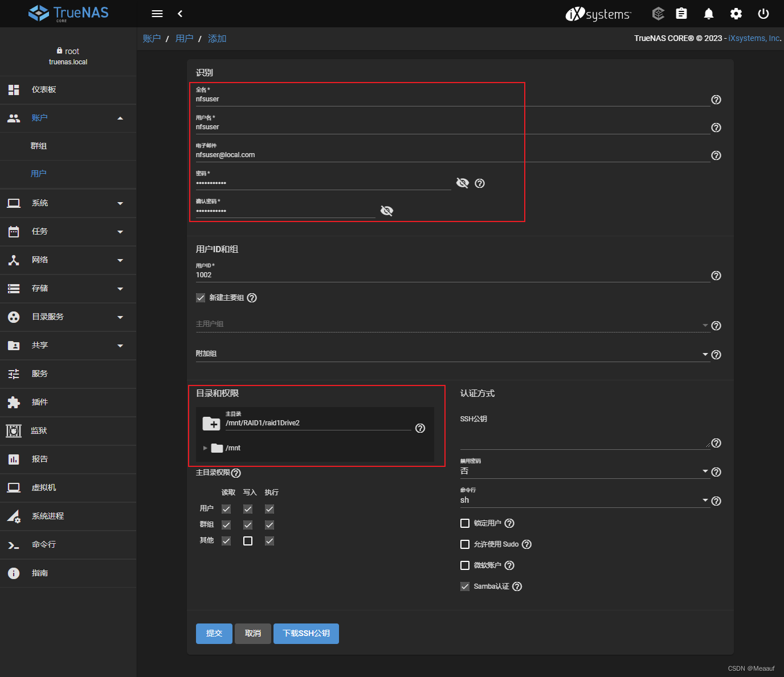Expand the 存储 sidebar menu

click(68, 289)
